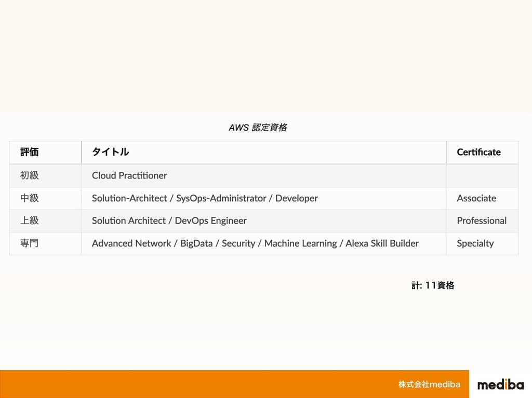Click the Associate cell
The image size is (532, 398).
pos(482,198)
